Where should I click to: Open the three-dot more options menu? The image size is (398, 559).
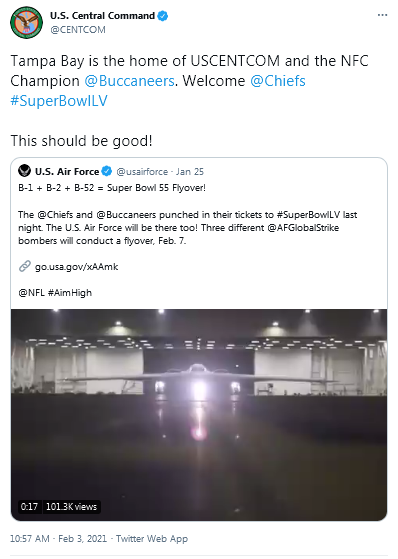(x=382, y=15)
